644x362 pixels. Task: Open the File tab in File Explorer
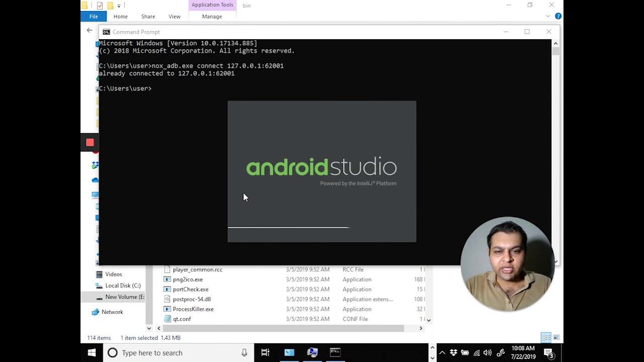[x=94, y=17]
